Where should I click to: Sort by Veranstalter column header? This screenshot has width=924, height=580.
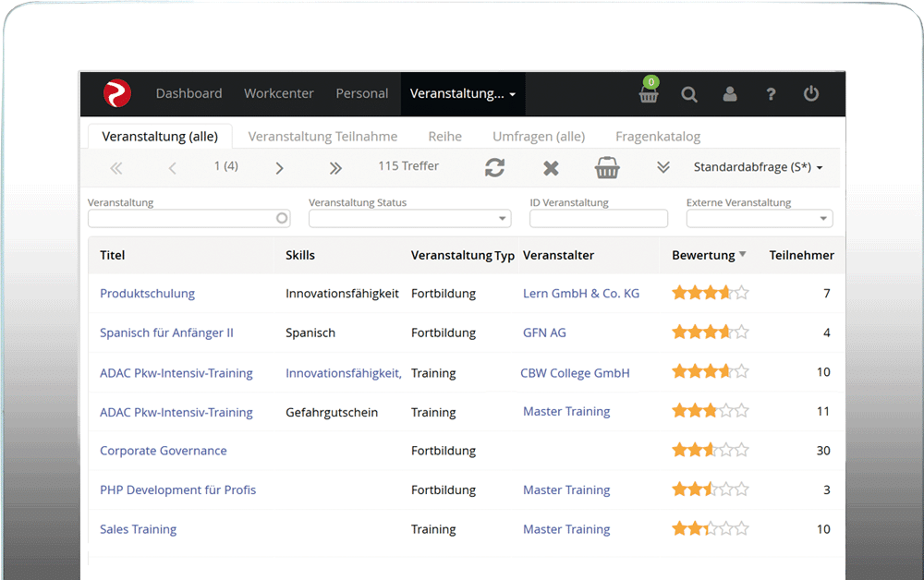[x=559, y=255]
